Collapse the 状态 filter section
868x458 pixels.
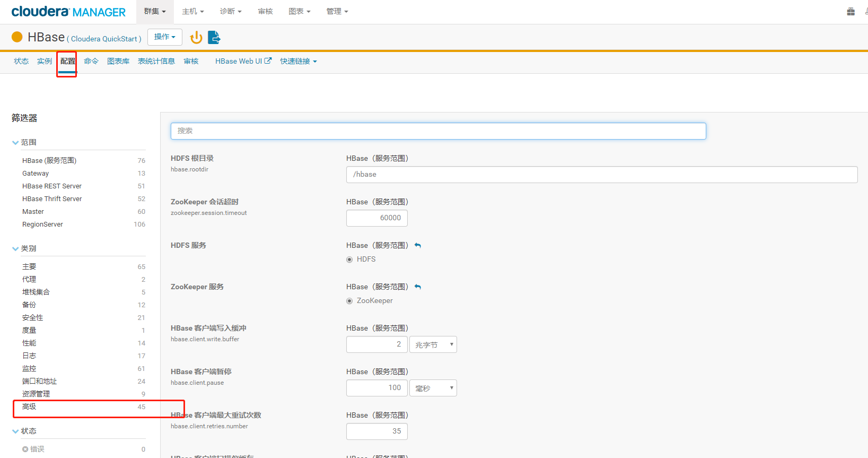pyautogui.click(x=24, y=431)
